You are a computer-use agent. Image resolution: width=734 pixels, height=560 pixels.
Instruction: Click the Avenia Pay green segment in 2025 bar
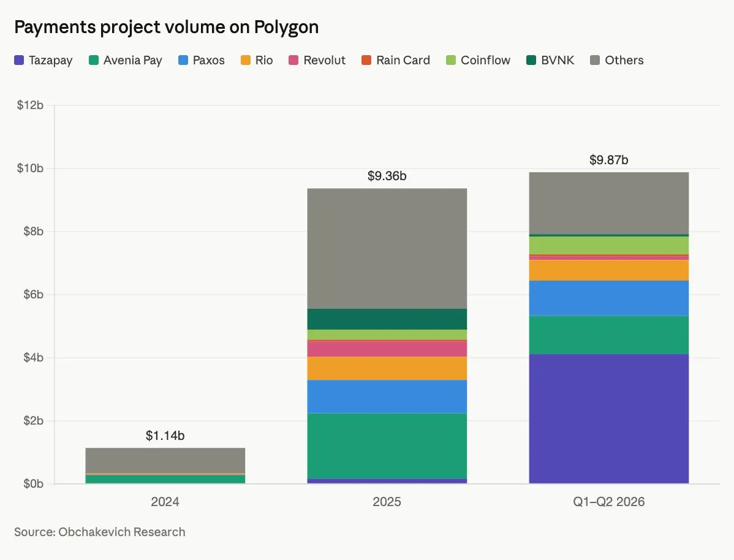point(387,446)
